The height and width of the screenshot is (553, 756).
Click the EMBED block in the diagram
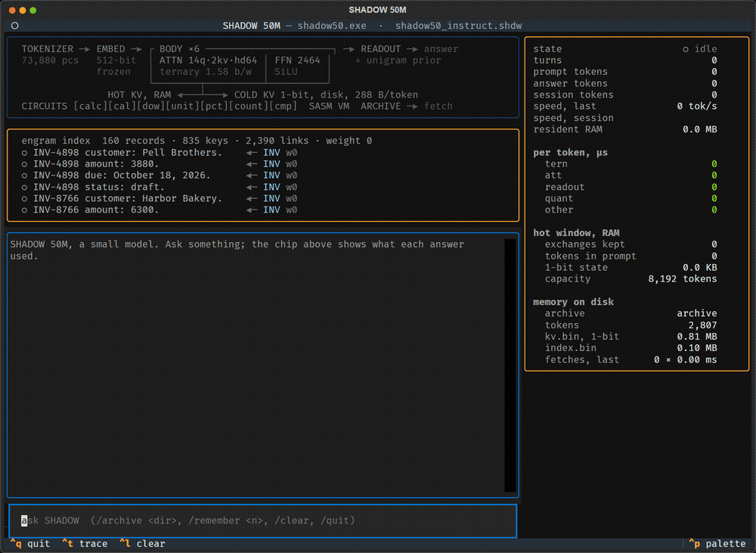(110, 49)
